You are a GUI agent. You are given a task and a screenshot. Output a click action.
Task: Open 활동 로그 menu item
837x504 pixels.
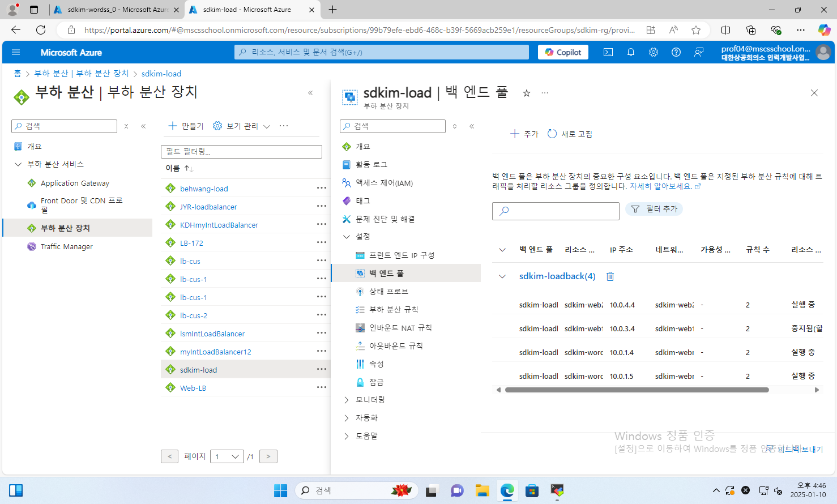coord(371,165)
